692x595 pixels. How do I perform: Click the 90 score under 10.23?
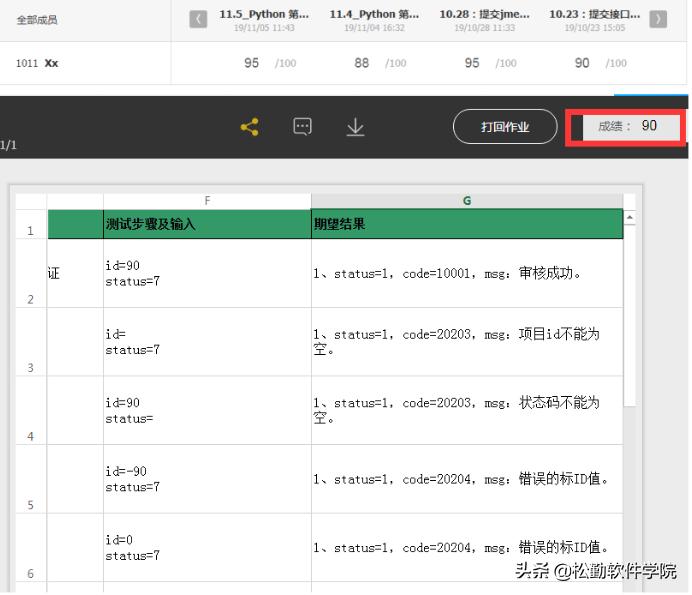click(x=582, y=63)
